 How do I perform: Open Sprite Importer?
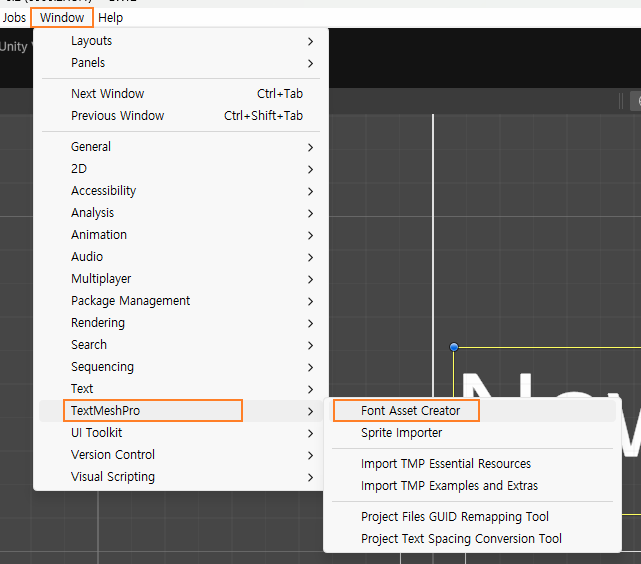473,433
